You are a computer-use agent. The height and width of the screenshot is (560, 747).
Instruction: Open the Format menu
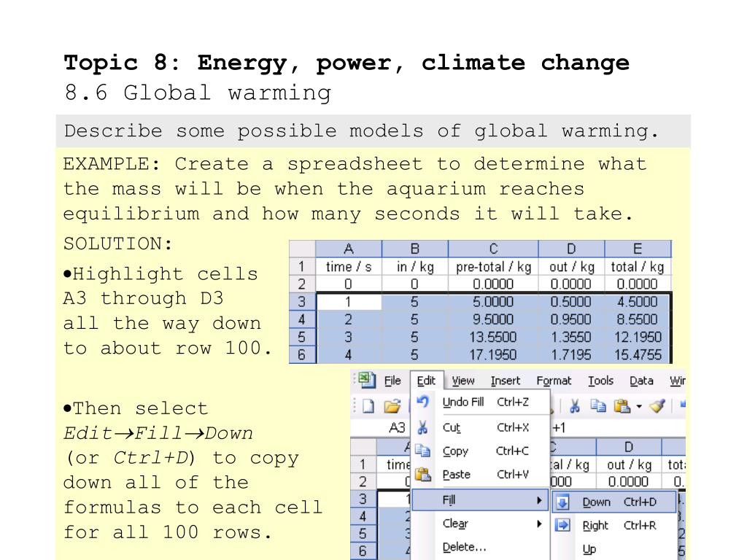click(x=554, y=381)
